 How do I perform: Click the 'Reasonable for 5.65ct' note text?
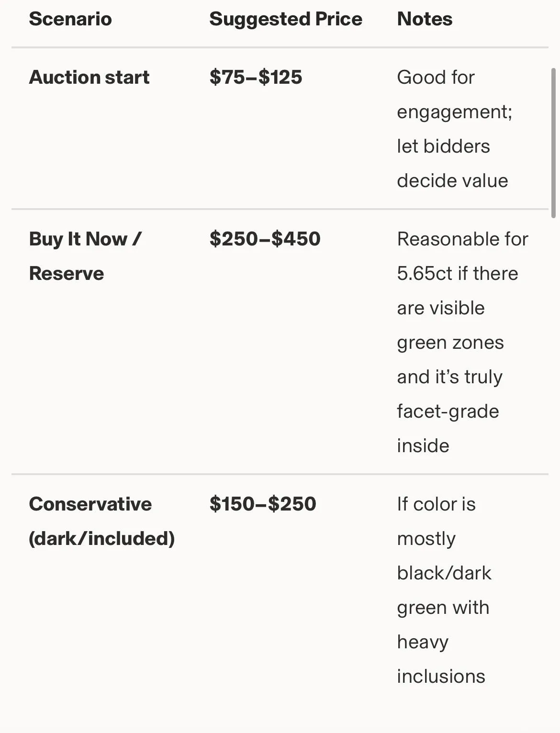(462, 256)
